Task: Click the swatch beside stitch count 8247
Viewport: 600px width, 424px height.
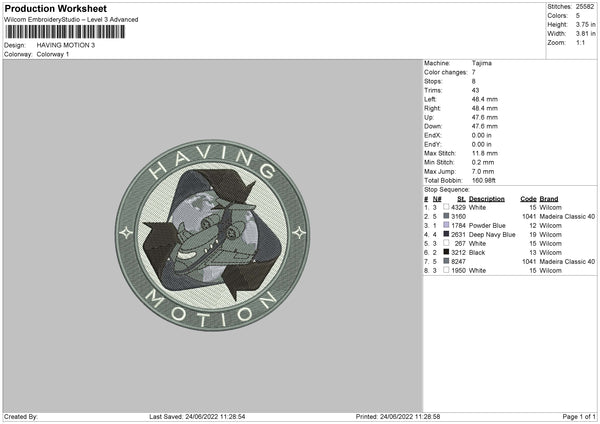Action: coord(446,261)
